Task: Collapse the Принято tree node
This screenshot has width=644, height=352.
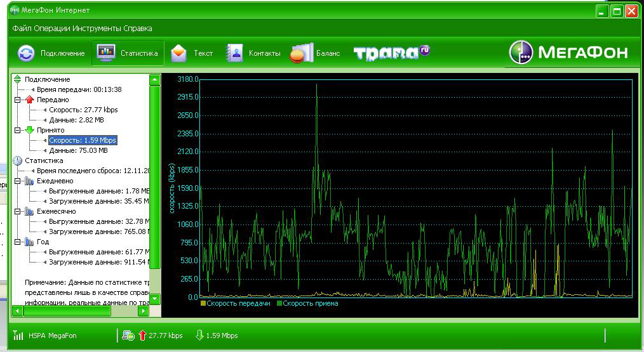Action: tap(17, 130)
